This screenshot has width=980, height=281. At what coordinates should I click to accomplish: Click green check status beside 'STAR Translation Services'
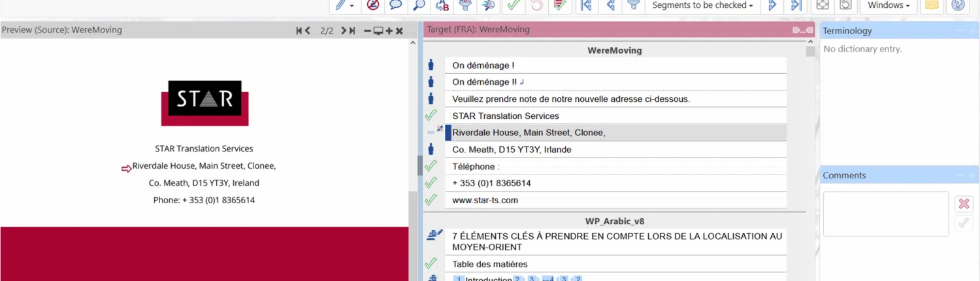point(431,115)
